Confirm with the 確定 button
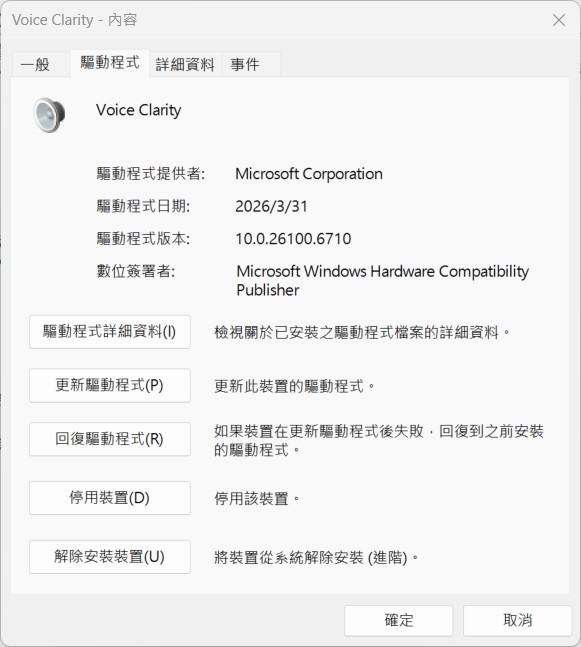 coord(399,621)
